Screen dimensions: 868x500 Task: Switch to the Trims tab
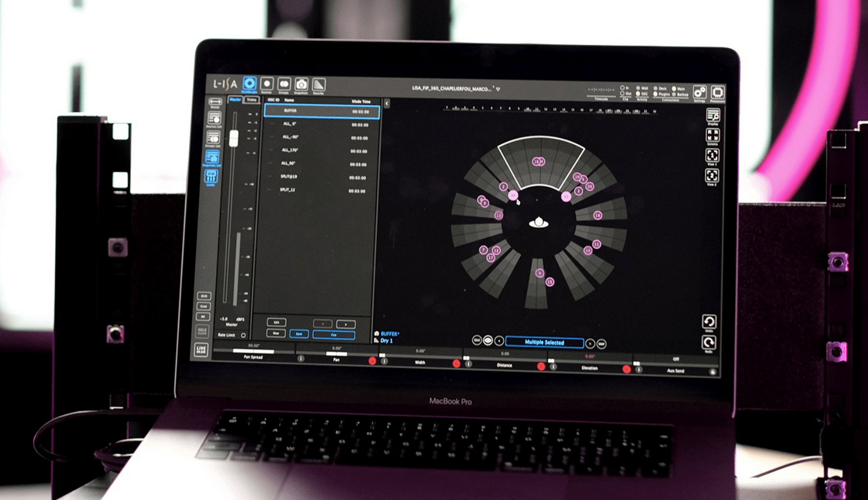(252, 100)
